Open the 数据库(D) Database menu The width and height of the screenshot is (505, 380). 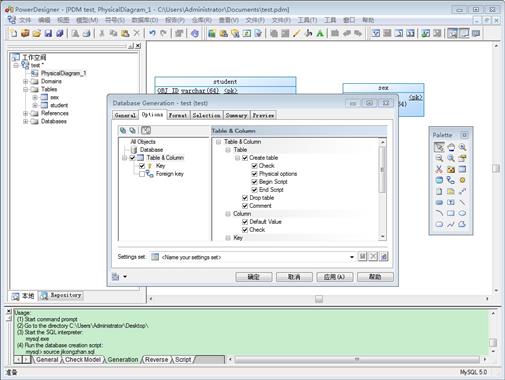[x=145, y=20]
